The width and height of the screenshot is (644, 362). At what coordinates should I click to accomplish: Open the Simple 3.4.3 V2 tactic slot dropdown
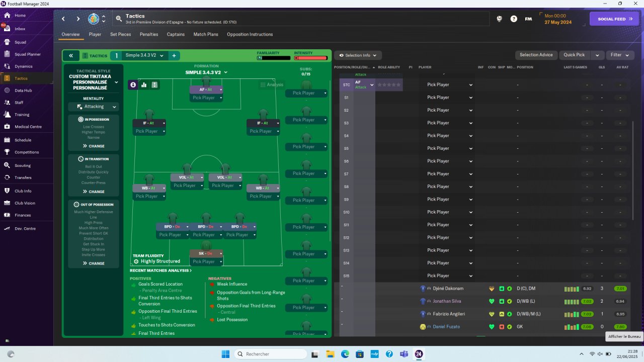pyautogui.click(x=144, y=56)
